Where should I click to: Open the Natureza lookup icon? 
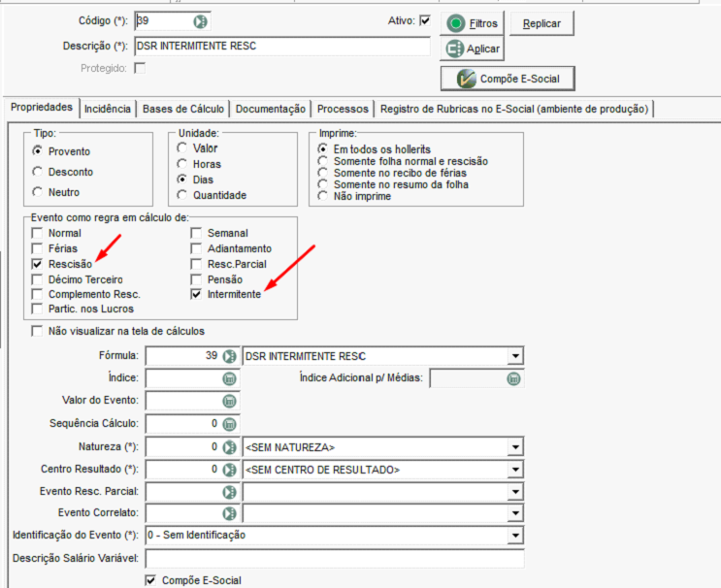229,447
